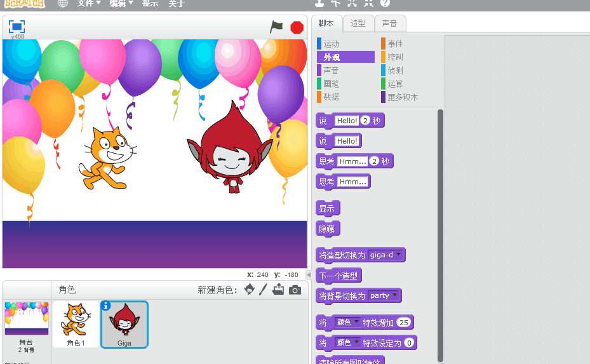The height and width of the screenshot is (364, 590).
Task: Select the 舞台 backdrop thumbnail
Action: (x=26, y=318)
